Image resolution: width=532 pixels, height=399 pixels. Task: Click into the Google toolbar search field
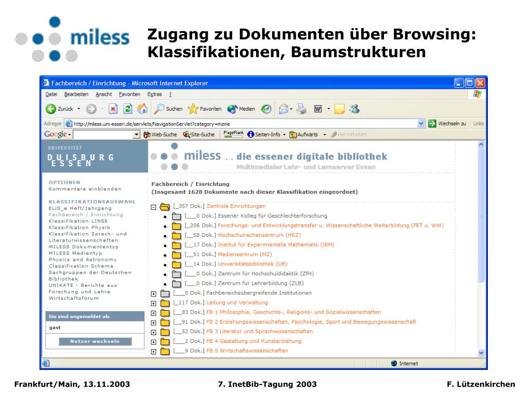tap(103, 135)
